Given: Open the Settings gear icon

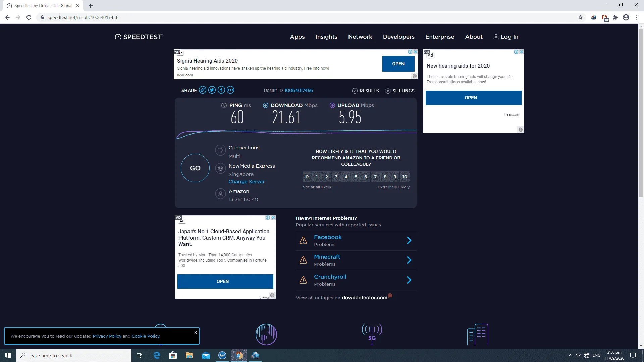Looking at the screenshot, I should [x=388, y=91].
